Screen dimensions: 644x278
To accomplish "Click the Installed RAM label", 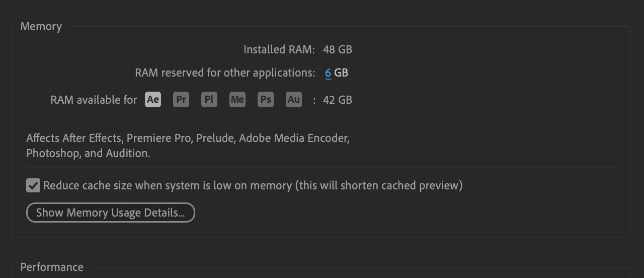I will pyautogui.click(x=279, y=49).
